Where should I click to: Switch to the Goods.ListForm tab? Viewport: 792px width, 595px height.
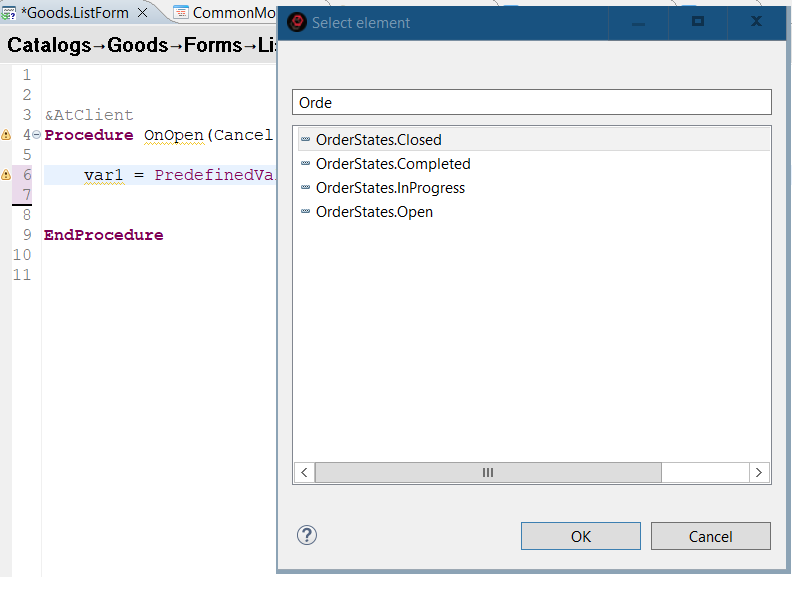[75, 13]
